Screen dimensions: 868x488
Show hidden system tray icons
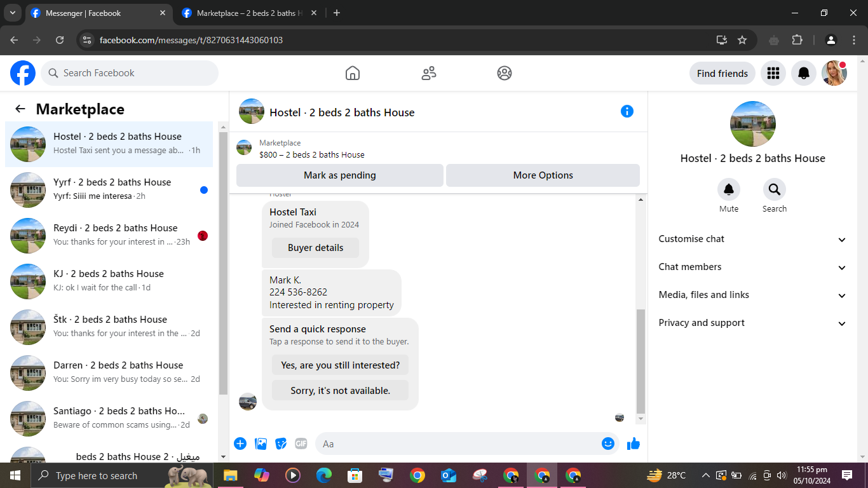pos(705,475)
